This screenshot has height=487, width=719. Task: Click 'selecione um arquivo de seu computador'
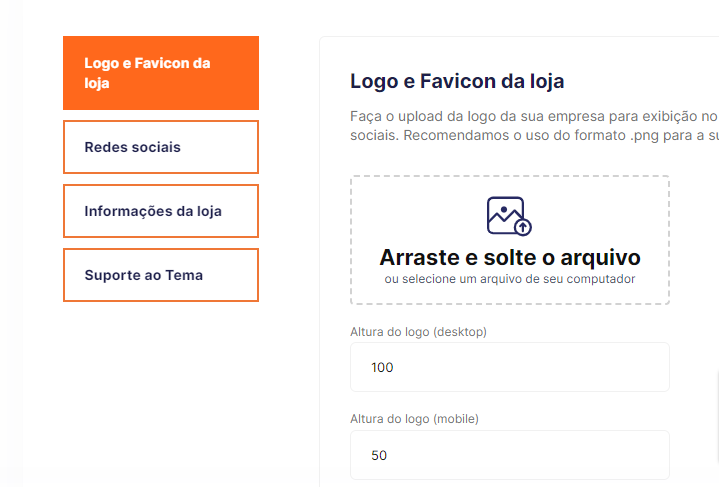(509, 279)
